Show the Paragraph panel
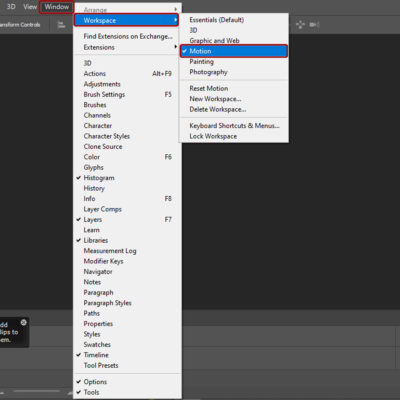 pyautogui.click(x=127, y=293)
